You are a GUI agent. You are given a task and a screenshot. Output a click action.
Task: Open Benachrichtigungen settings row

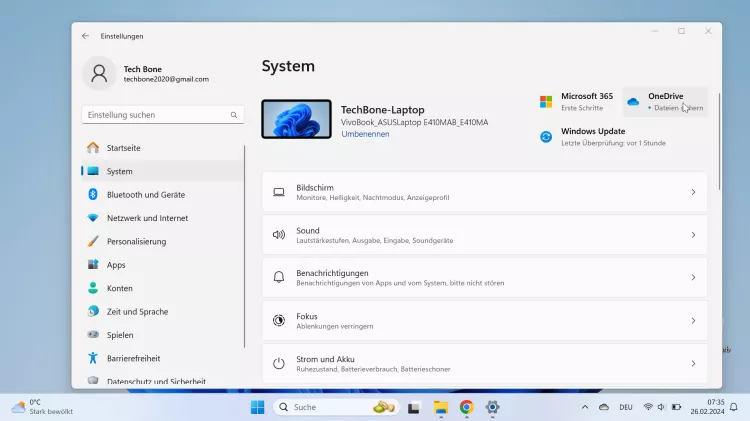tap(485, 277)
